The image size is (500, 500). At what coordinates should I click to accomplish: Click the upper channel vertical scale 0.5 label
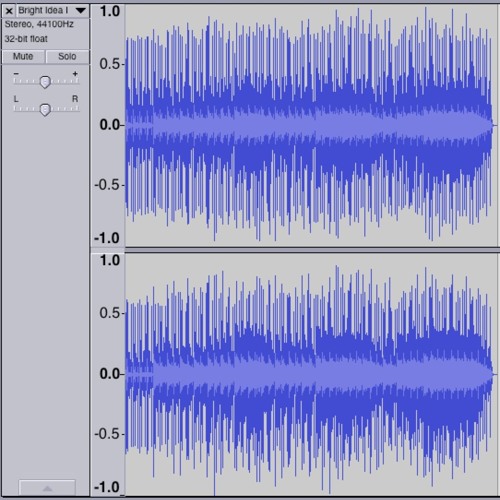(110, 64)
